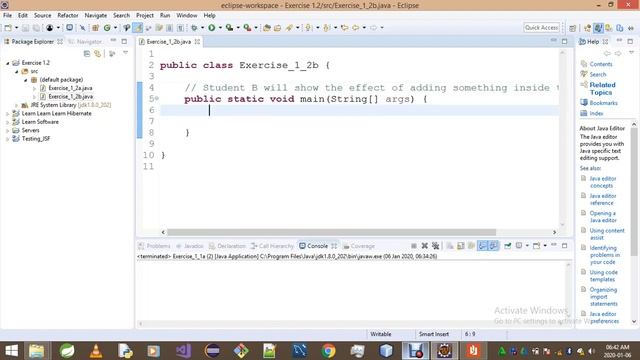Expand Learn Learn Learn Hibernate project
The width and height of the screenshot is (640, 360).
[7, 113]
